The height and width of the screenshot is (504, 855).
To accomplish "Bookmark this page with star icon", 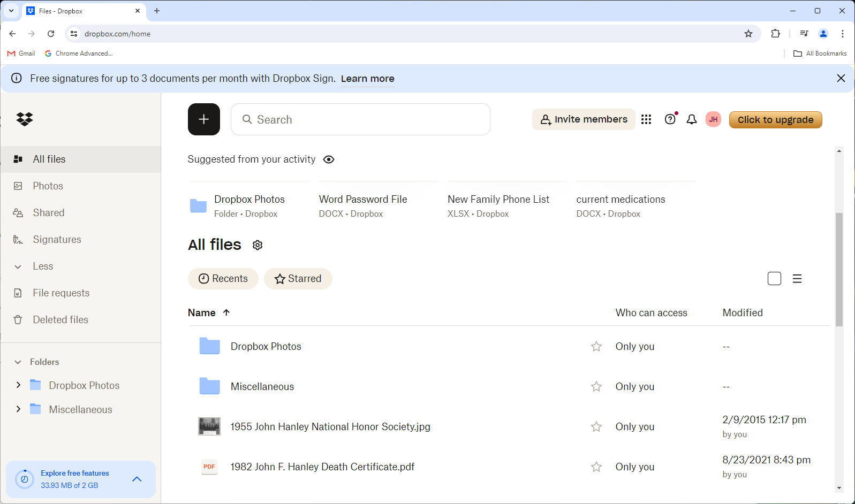I will click(748, 34).
